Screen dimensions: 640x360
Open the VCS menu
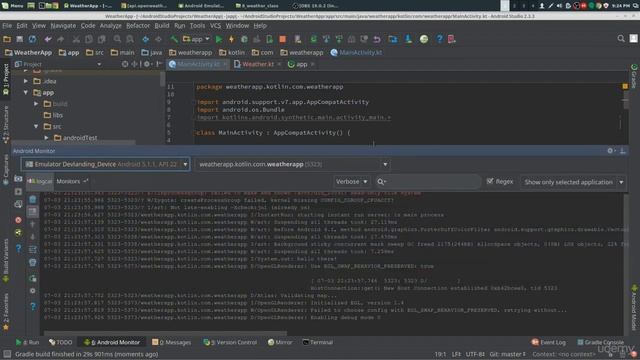pos(215,25)
